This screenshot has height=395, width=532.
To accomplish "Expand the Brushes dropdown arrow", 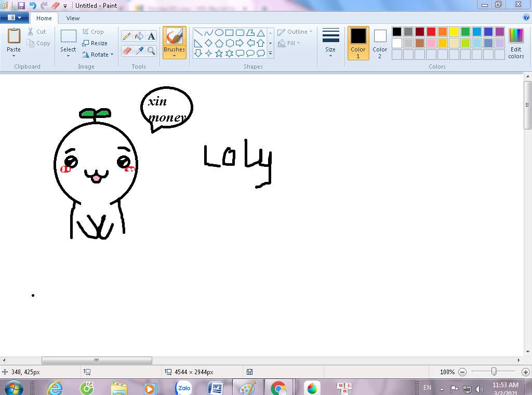I will 175,56.
